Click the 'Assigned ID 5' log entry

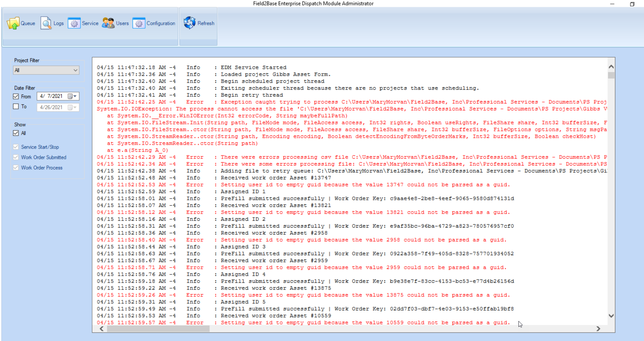(181, 302)
